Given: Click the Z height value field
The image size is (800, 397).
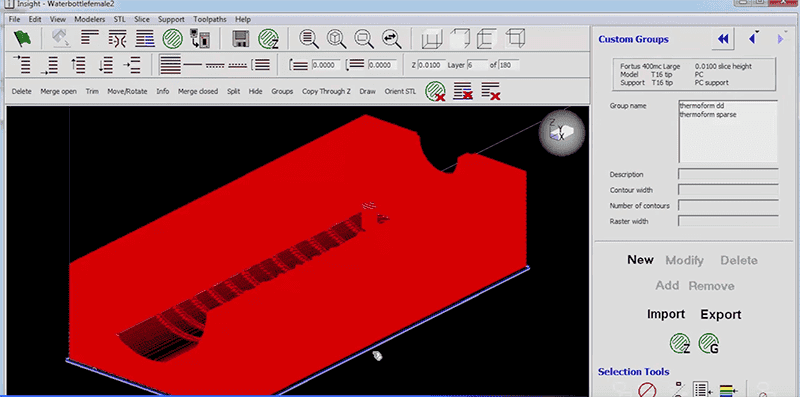Looking at the screenshot, I should click(x=431, y=65).
